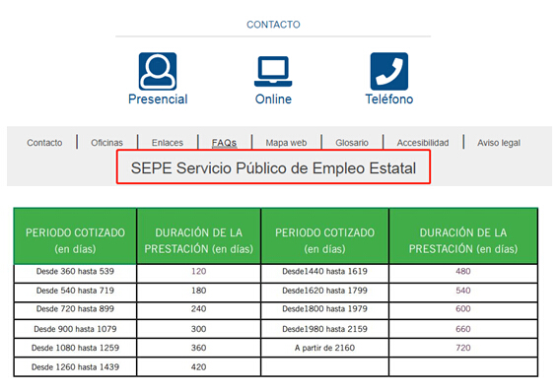Select the duration value 120
This screenshot has width=560, height=392.
pyautogui.click(x=198, y=272)
